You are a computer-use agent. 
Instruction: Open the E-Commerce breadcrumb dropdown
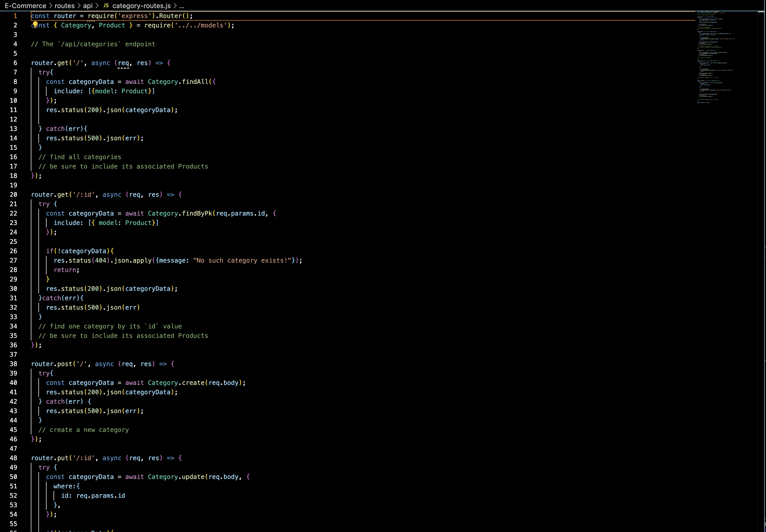pos(26,6)
